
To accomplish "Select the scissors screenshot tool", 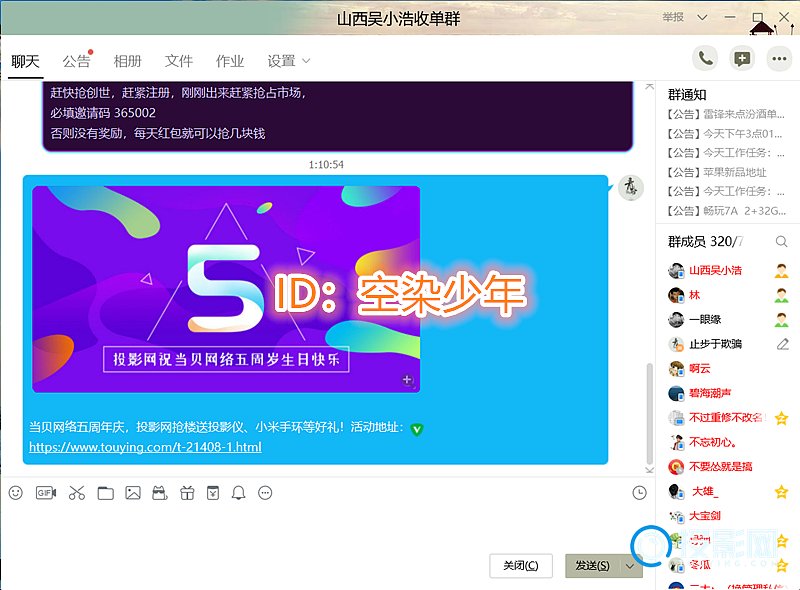I will (77, 493).
